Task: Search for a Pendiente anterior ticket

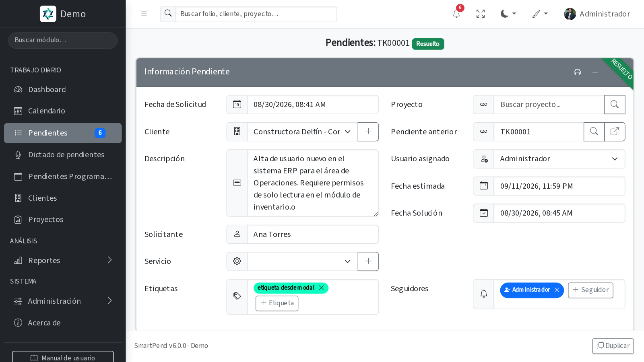Action: point(594,132)
